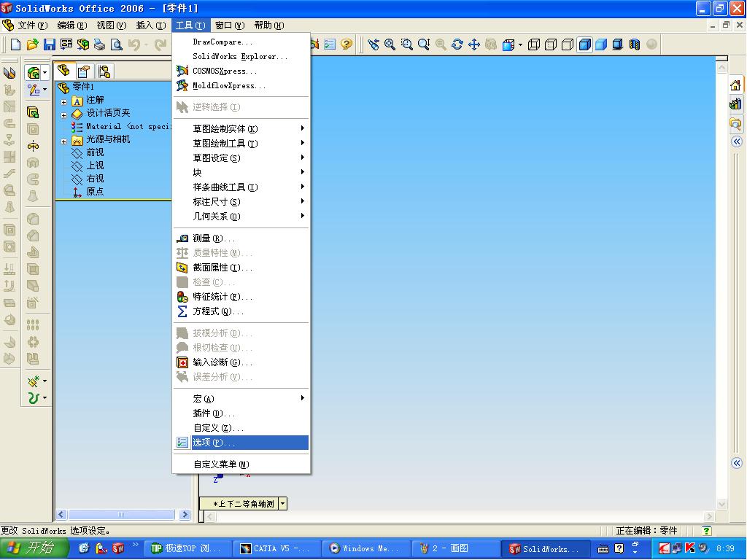Switch to ConfigurationManager tab
747x560 pixels.
pyautogui.click(x=104, y=72)
